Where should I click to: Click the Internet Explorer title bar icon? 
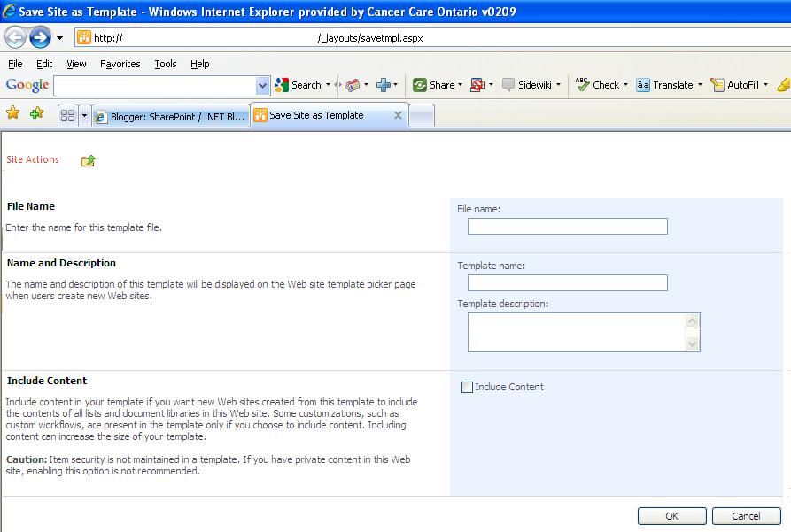pos(9,11)
